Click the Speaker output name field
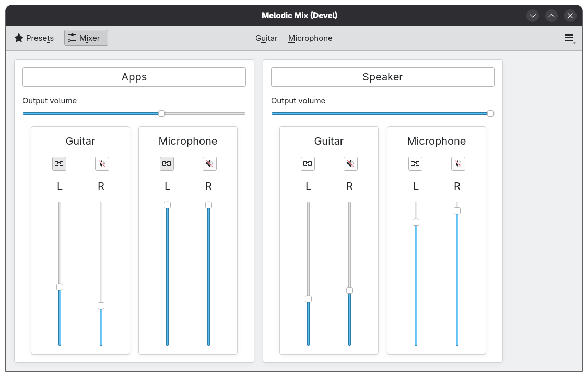588x377 pixels. point(383,77)
